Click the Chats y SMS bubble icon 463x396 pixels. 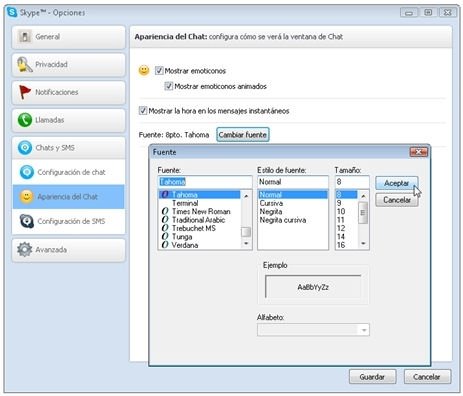(x=25, y=148)
